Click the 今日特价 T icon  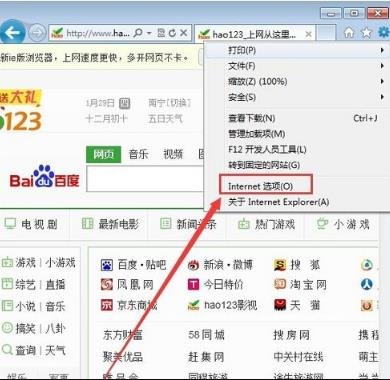193,285
